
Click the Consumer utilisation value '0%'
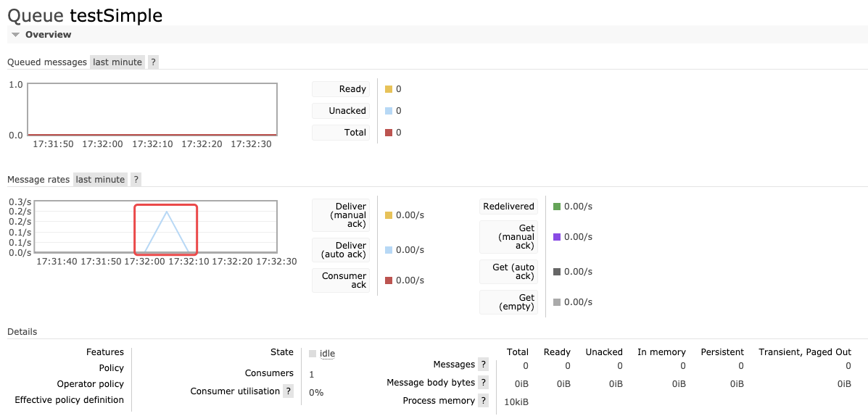click(x=316, y=393)
